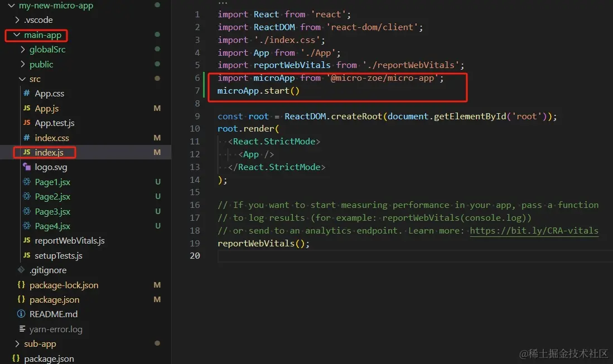
Task: Open the README.md file
Action: click(x=53, y=314)
